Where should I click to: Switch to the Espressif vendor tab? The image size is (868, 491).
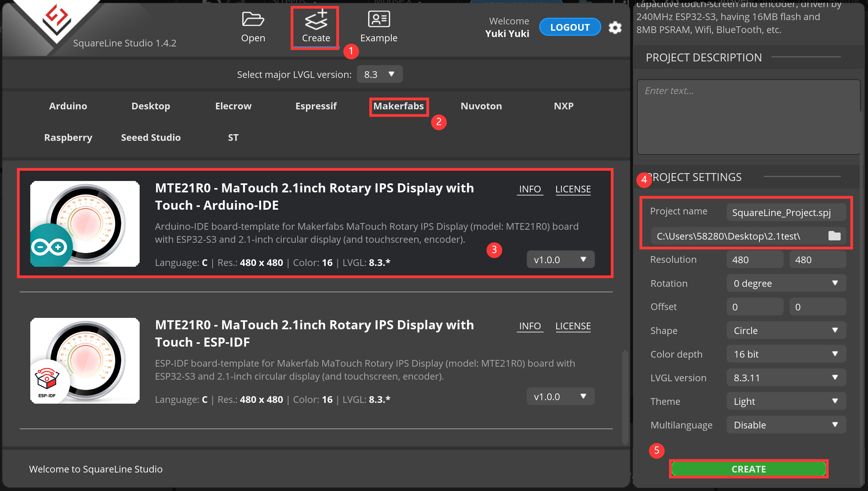[x=316, y=106]
